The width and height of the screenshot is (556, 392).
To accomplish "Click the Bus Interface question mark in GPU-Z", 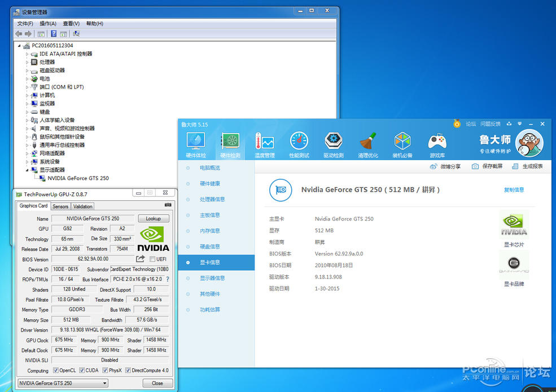I will 168,279.
